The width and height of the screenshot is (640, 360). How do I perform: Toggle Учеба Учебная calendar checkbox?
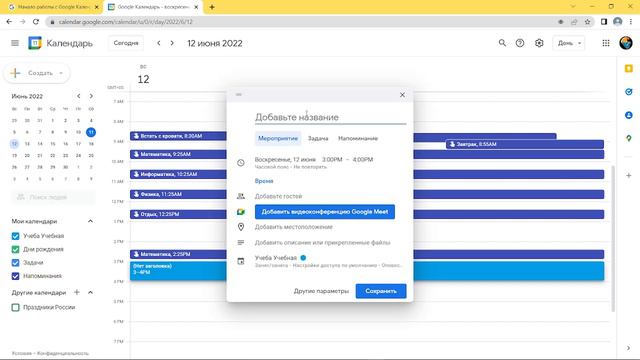click(16, 236)
